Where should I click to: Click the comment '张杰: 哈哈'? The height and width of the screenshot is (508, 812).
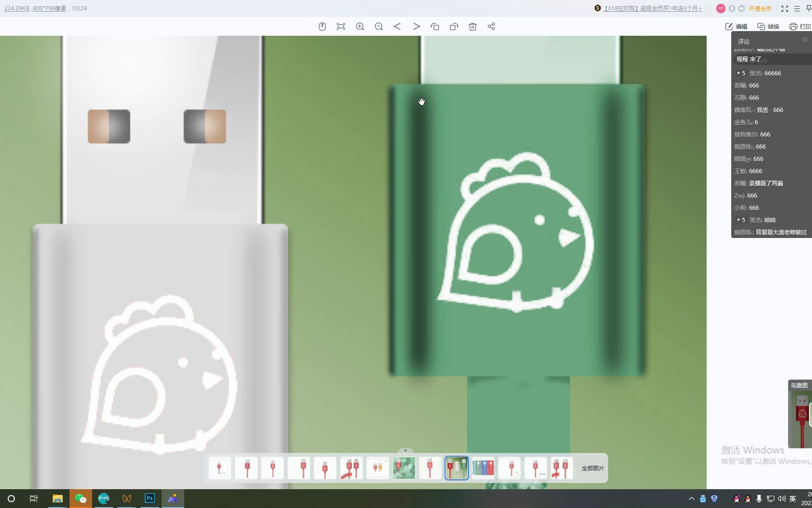click(x=756, y=220)
